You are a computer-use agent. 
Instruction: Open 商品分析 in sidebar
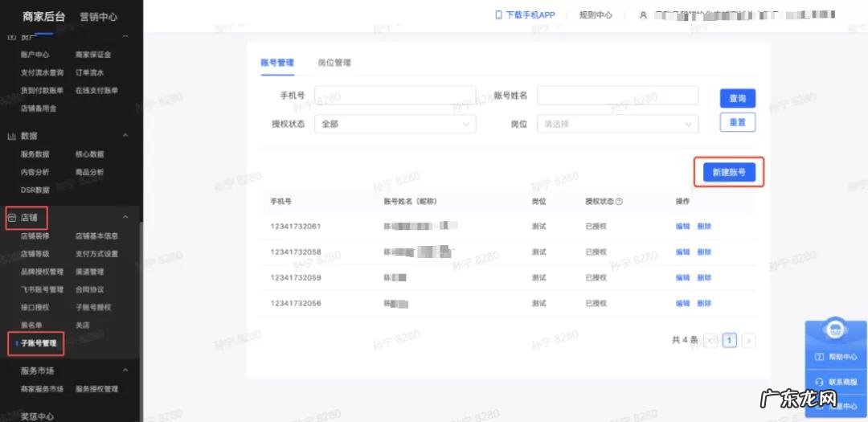point(90,172)
